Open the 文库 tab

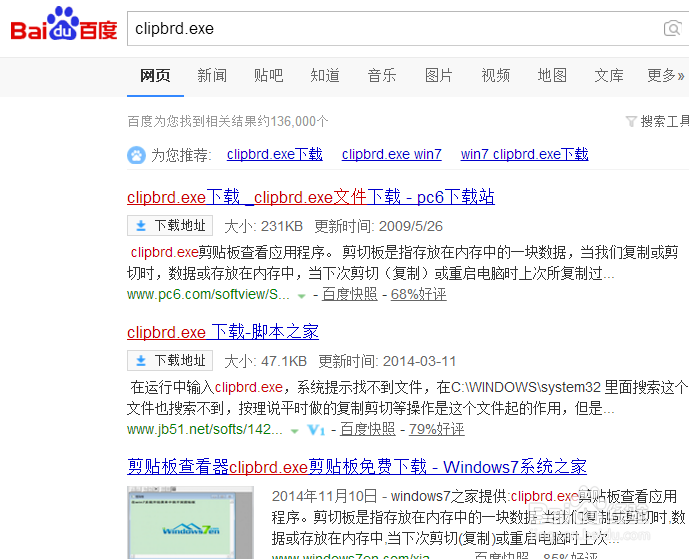coord(609,76)
